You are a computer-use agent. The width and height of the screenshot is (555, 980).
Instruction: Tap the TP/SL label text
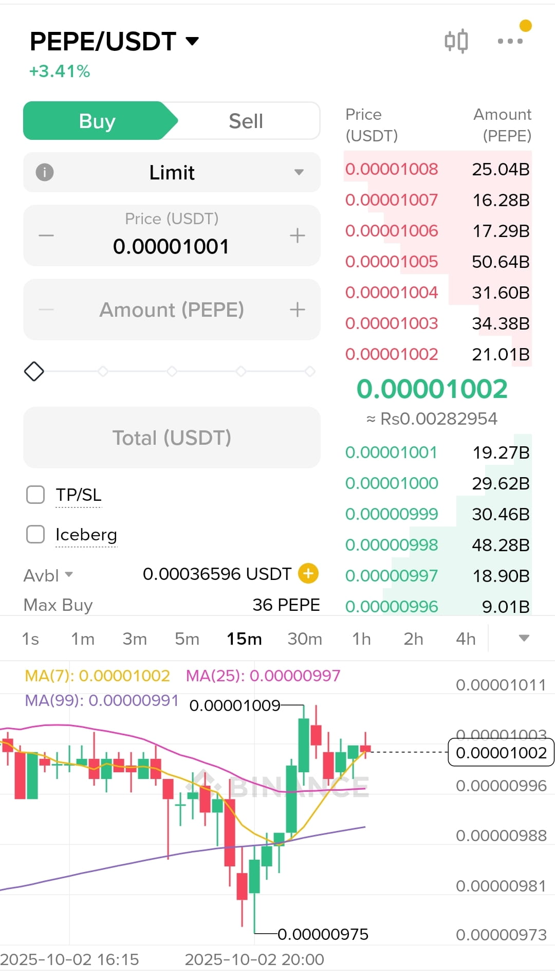[x=79, y=495]
